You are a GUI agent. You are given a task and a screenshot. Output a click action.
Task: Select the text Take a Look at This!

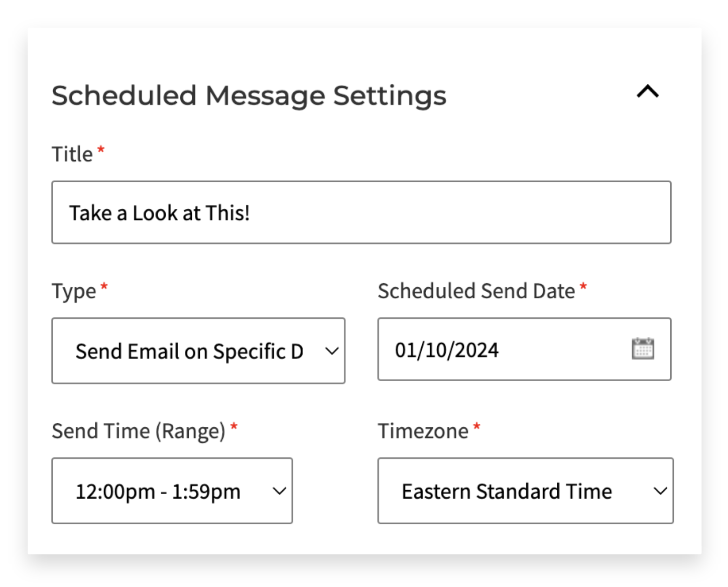click(160, 212)
